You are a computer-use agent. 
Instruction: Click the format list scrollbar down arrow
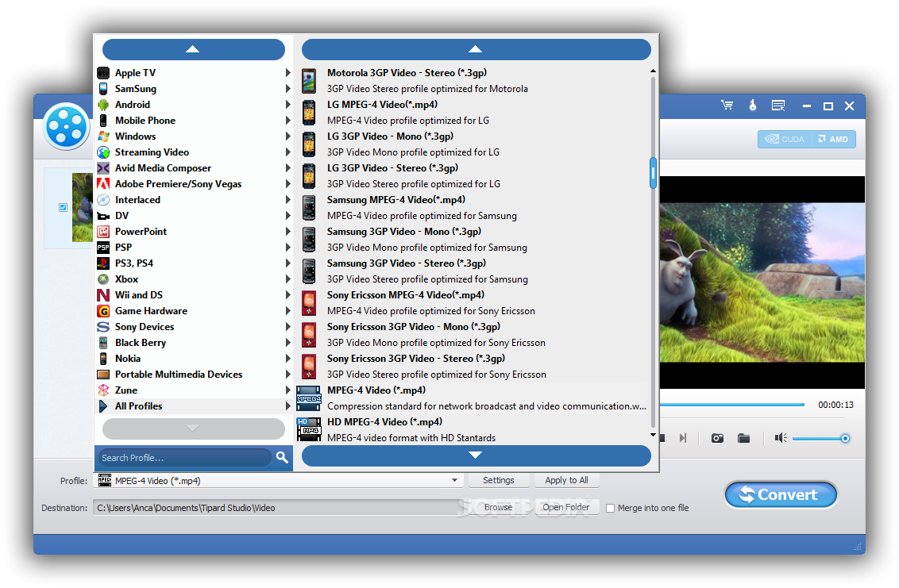653,435
